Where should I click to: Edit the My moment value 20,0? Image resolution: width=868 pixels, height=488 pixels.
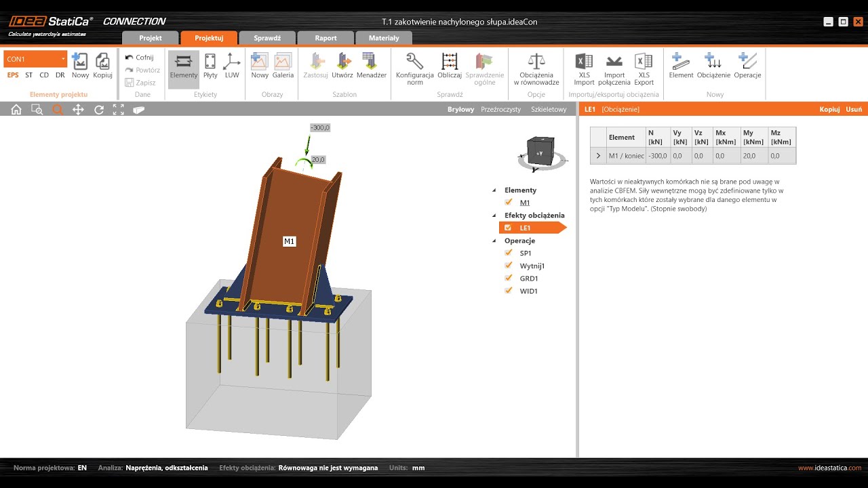(x=754, y=156)
